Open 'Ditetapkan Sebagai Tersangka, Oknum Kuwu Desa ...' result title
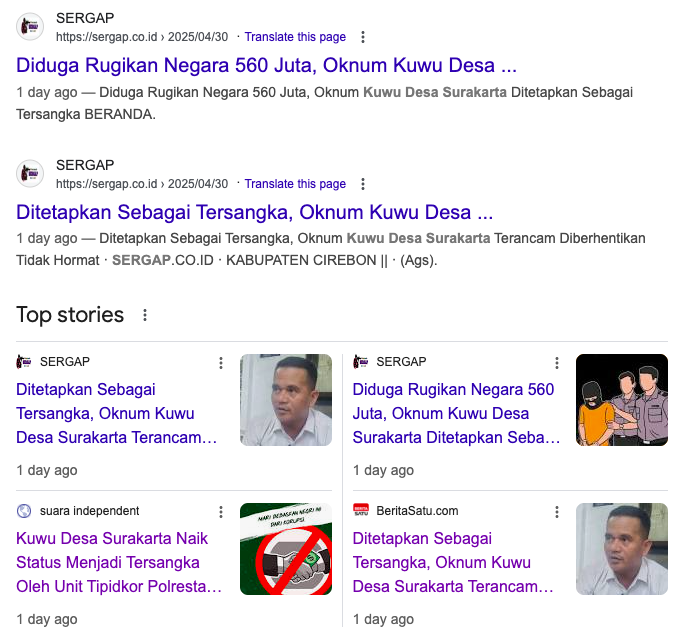The width and height of the screenshot is (696, 641). tap(254, 212)
